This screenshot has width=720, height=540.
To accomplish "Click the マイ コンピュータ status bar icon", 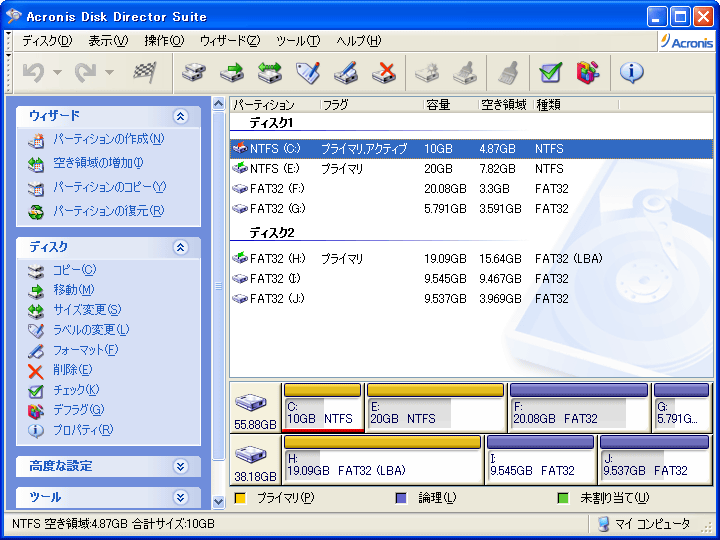I will click(604, 523).
